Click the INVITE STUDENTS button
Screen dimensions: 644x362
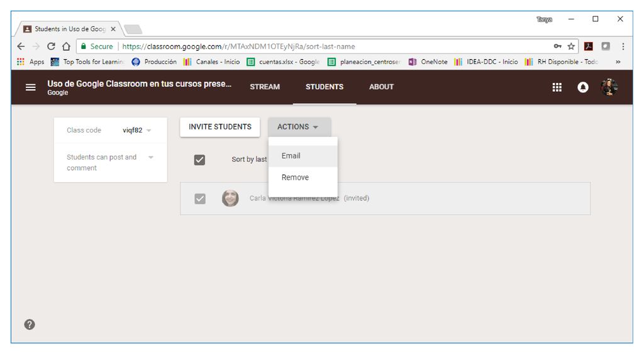tap(219, 127)
